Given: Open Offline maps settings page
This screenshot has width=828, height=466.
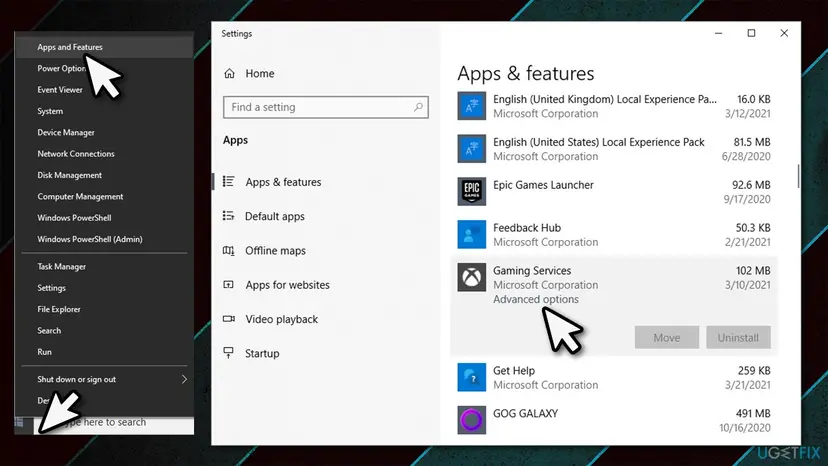Looking at the screenshot, I should click(x=275, y=250).
